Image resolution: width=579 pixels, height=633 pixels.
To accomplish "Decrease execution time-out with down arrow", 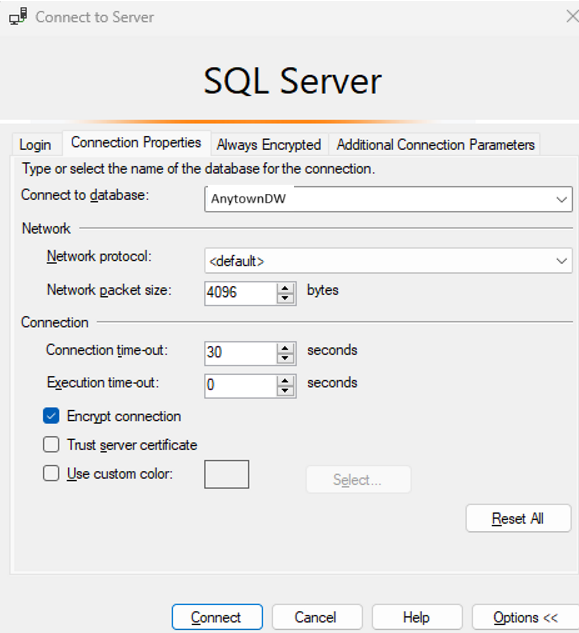I will [285, 391].
